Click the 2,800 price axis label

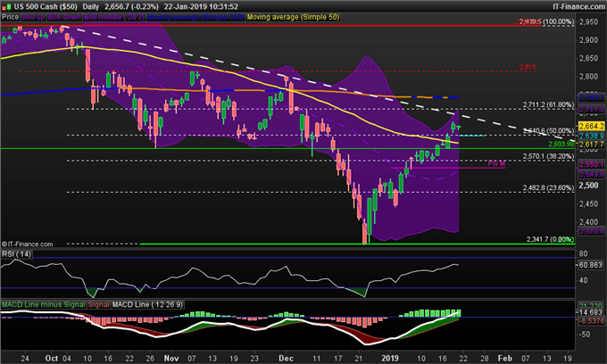click(589, 77)
